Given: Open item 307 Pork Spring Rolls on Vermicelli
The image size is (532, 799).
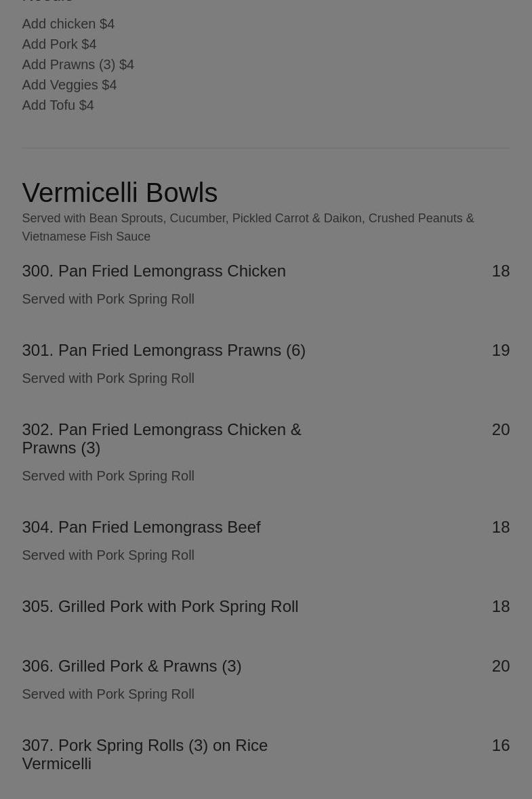Looking at the screenshot, I should (144, 754).
